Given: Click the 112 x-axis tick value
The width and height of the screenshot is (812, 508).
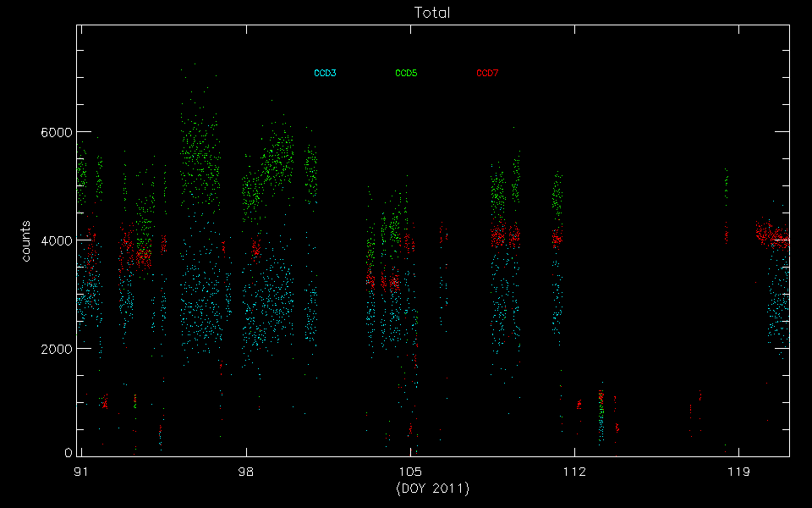Looking at the screenshot, I should (574, 472).
